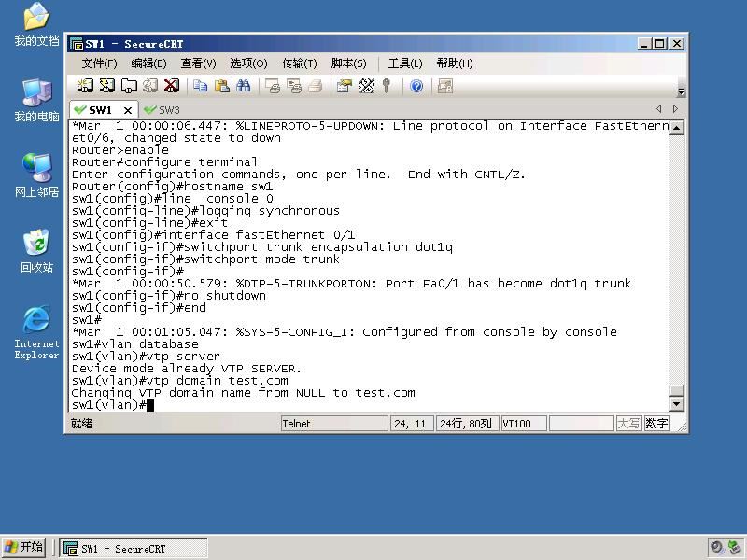Click the Disconnect red X icon
This screenshot has height=560, width=747.
tap(172, 86)
